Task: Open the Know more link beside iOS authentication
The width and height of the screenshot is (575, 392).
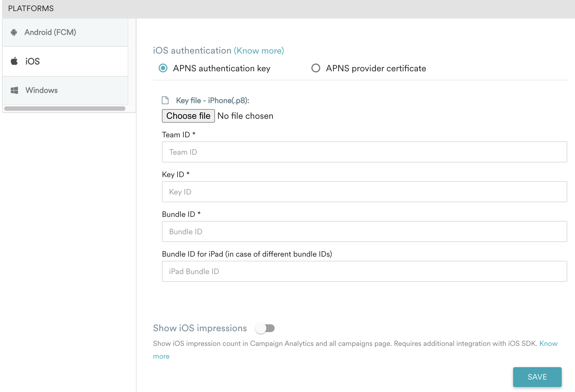Action: (259, 51)
